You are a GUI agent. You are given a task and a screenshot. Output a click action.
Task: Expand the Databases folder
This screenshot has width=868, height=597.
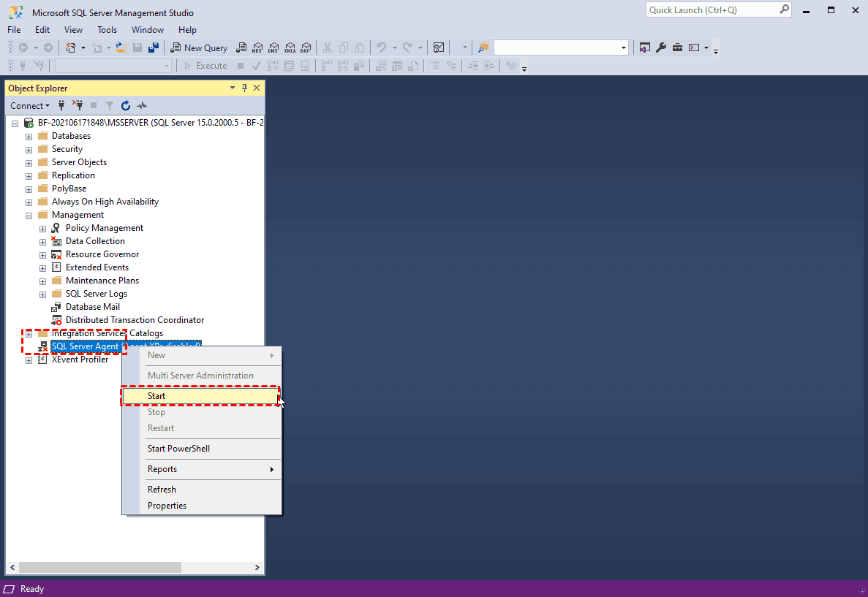tap(29, 137)
